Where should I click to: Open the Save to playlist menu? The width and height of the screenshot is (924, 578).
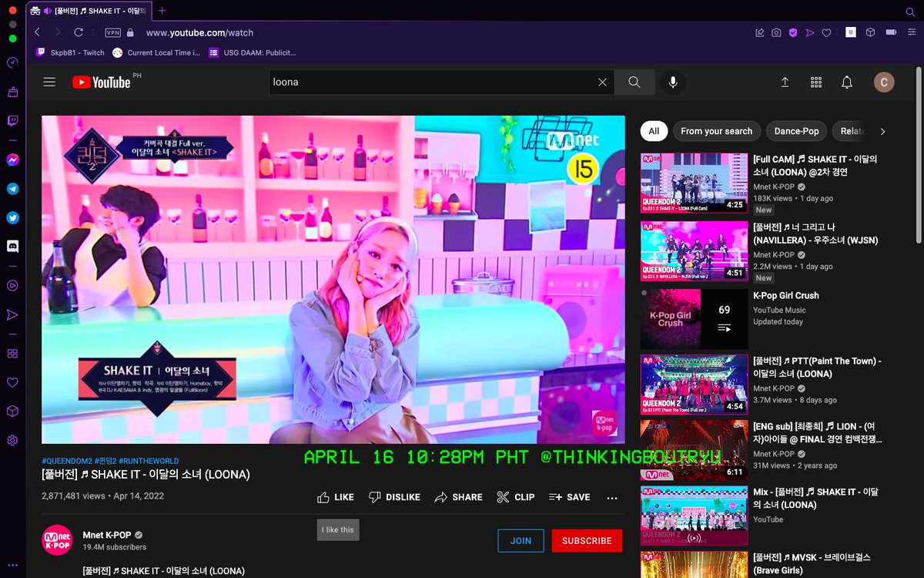[570, 497]
